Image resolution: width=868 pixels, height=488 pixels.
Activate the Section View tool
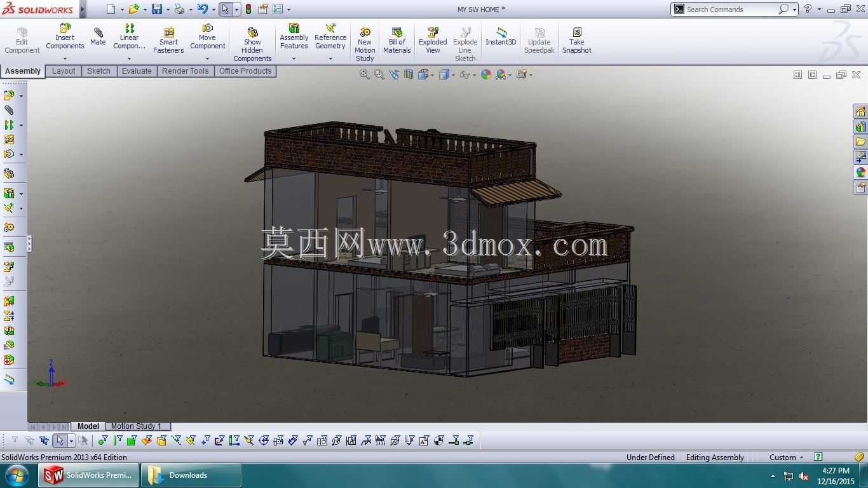click(409, 74)
